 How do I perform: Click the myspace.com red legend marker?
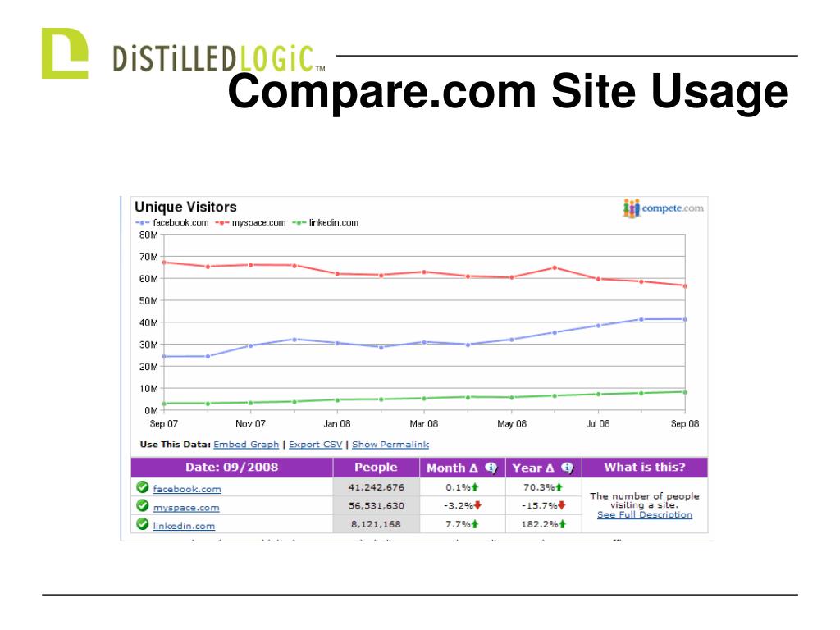[x=221, y=223]
